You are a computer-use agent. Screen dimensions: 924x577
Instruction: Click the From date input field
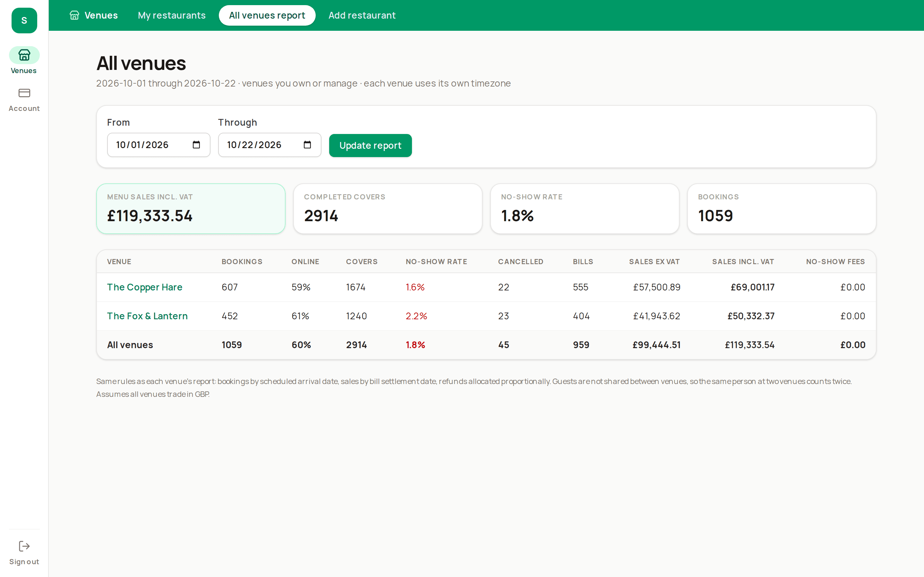pyautogui.click(x=158, y=145)
